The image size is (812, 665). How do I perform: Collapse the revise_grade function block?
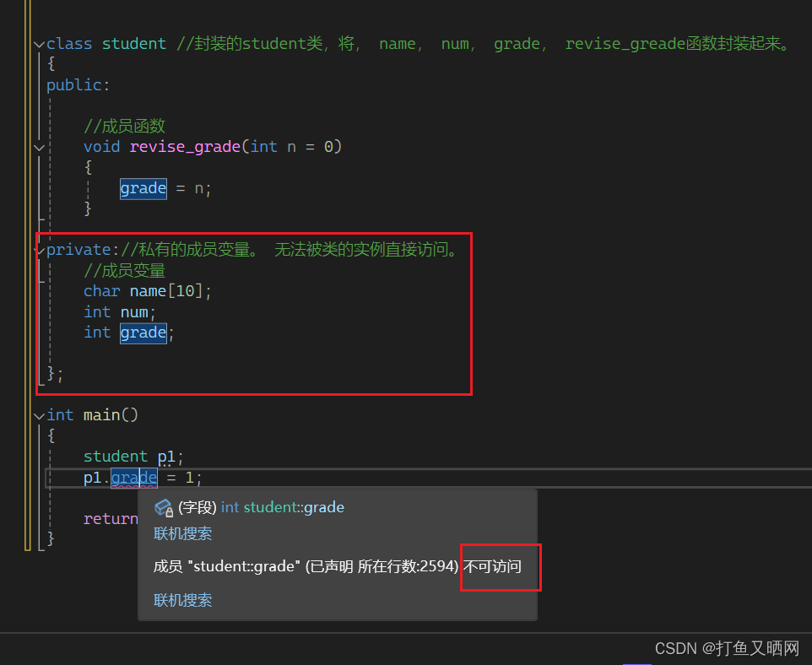(39, 148)
